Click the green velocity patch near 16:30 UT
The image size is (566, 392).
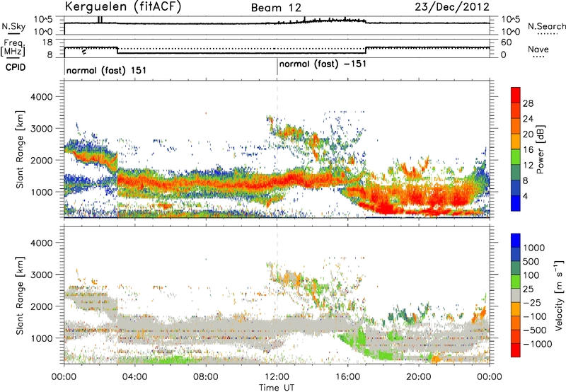pos(356,340)
